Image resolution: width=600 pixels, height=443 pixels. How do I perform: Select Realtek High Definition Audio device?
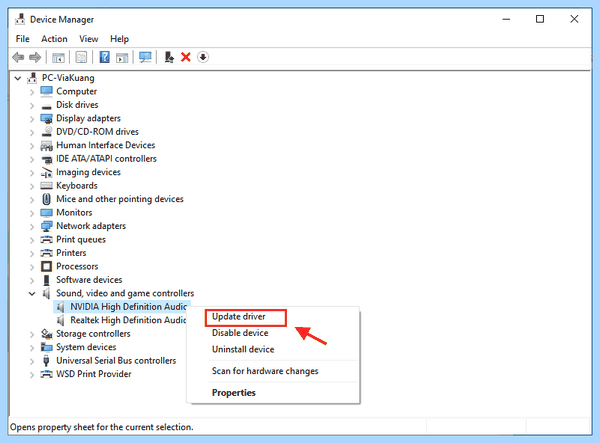point(128,320)
